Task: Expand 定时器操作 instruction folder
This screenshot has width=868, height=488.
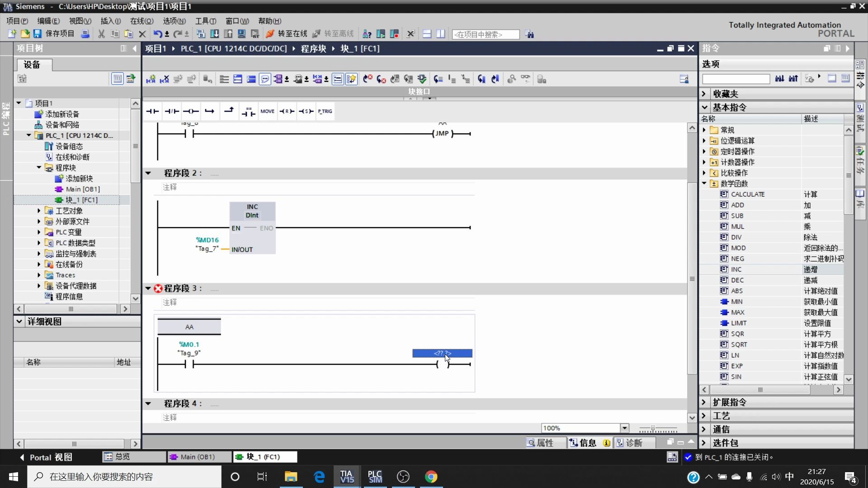Action: [704, 151]
